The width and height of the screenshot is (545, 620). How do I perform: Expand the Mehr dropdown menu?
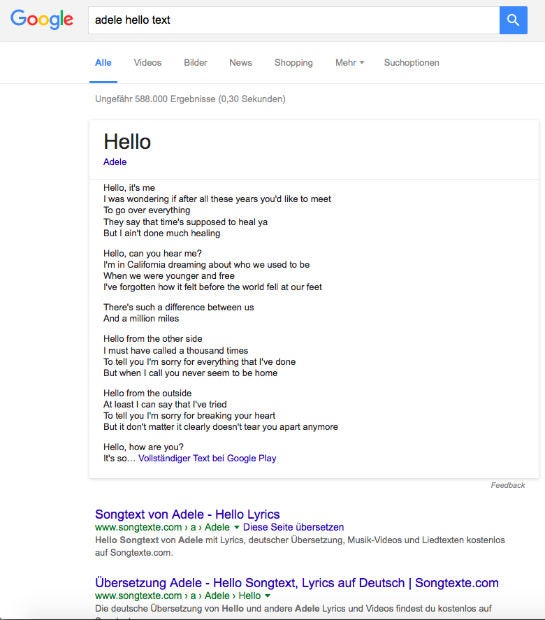click(x=350, y=62)
